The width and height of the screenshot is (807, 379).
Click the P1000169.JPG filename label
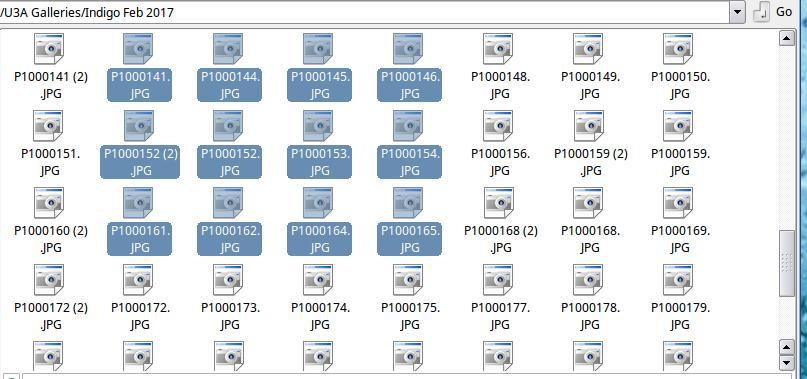click(x=680, y=239)
